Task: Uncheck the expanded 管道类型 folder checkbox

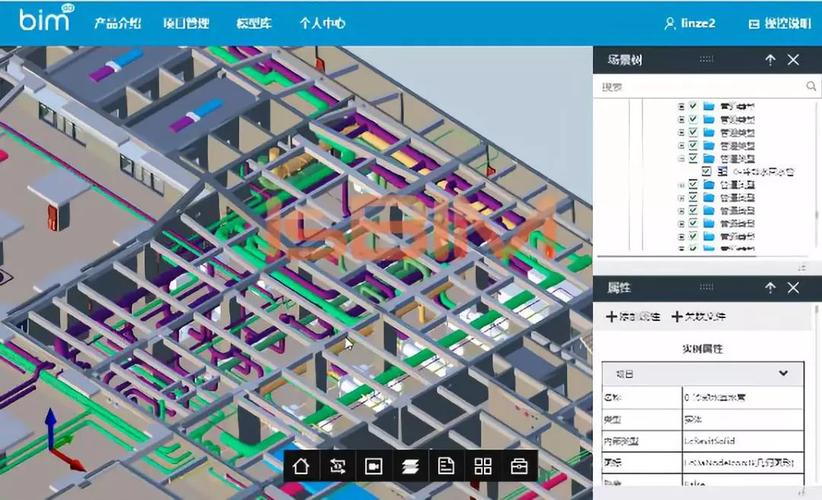Action: coord(693,158)
